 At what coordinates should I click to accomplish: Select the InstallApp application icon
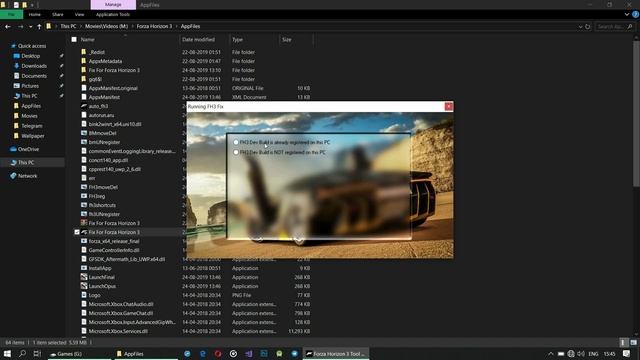pos(84,268)
